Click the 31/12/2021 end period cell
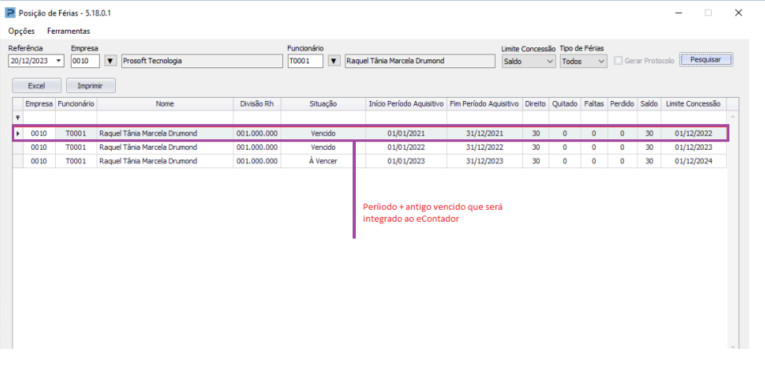Screen dimensions: 765x371 pyautogui.click(x=484, y=133)
